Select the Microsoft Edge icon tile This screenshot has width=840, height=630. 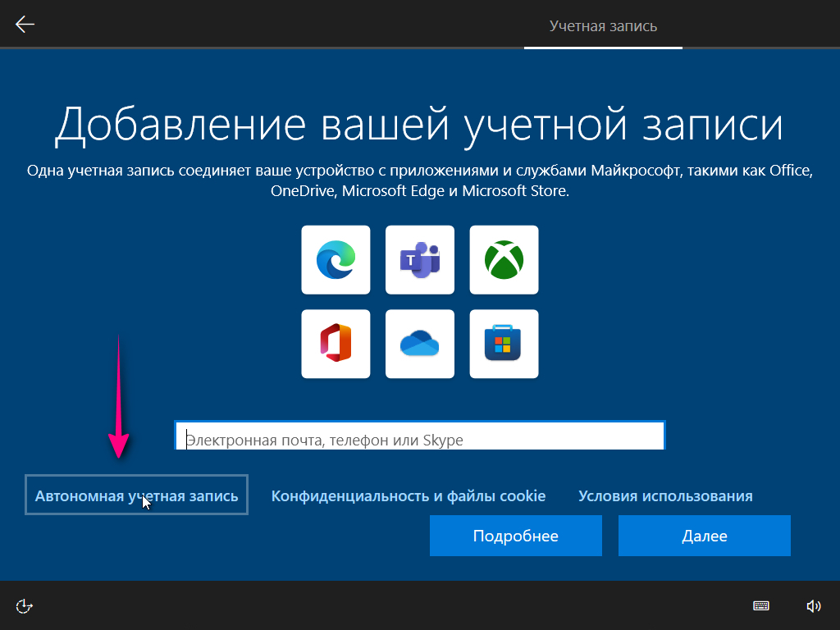click(x=336, y=260)
